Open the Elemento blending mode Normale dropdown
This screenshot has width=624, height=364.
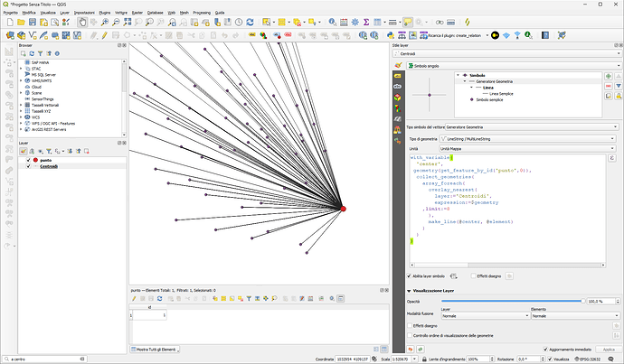576,316
